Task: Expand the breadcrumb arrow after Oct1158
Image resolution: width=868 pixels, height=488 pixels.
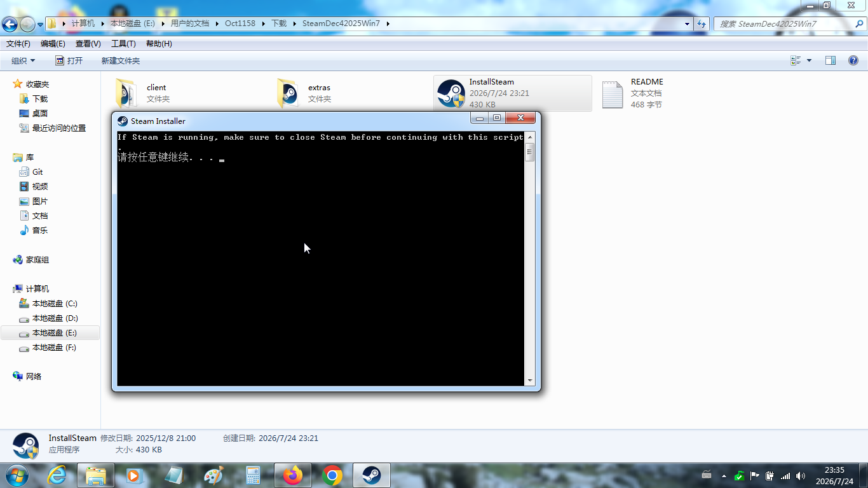Action: tap(263, 24)
